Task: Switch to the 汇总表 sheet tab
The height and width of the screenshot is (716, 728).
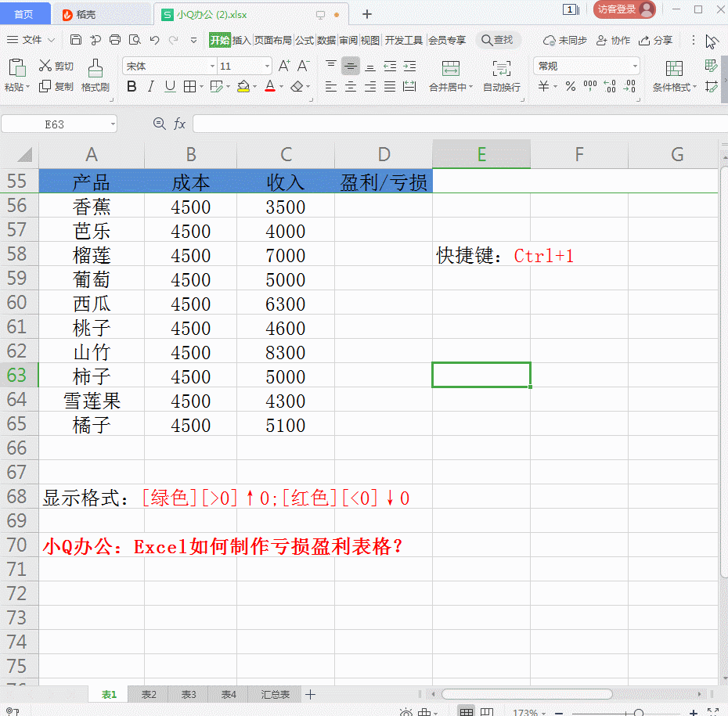Action: [275, 694]
